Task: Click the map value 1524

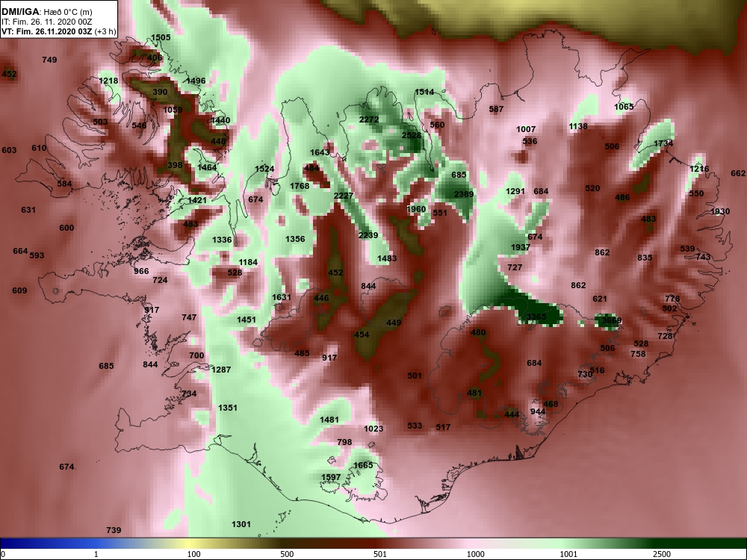Action: 264,169
